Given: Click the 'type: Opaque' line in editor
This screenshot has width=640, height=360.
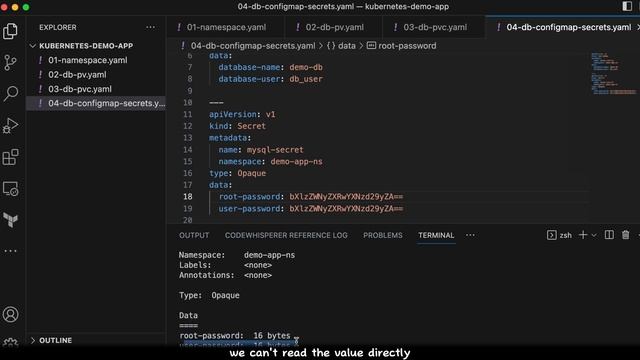Looking at the screenshot, I should point(237,173).
